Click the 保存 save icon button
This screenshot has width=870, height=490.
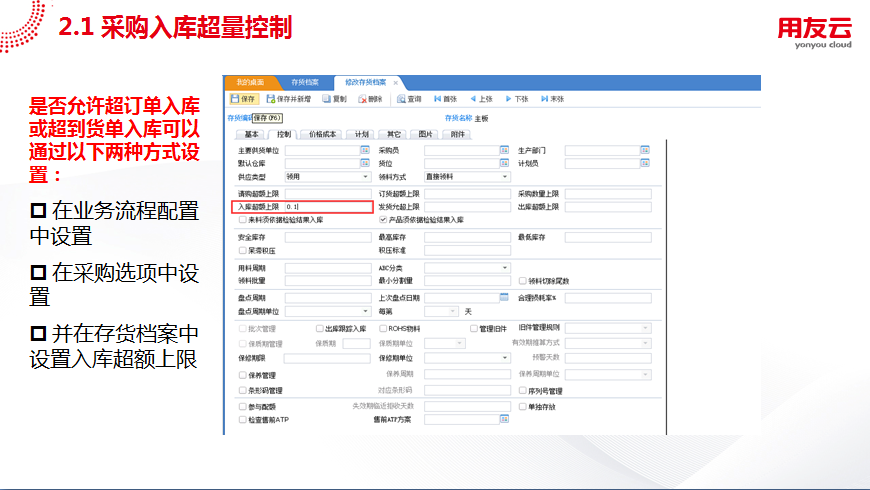point(243,99)
